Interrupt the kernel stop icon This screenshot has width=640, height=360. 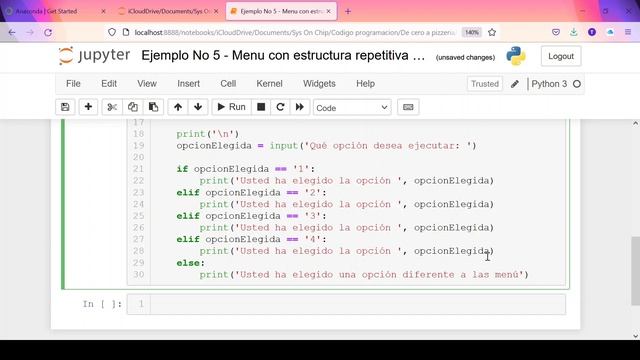[x=261, y=107]
